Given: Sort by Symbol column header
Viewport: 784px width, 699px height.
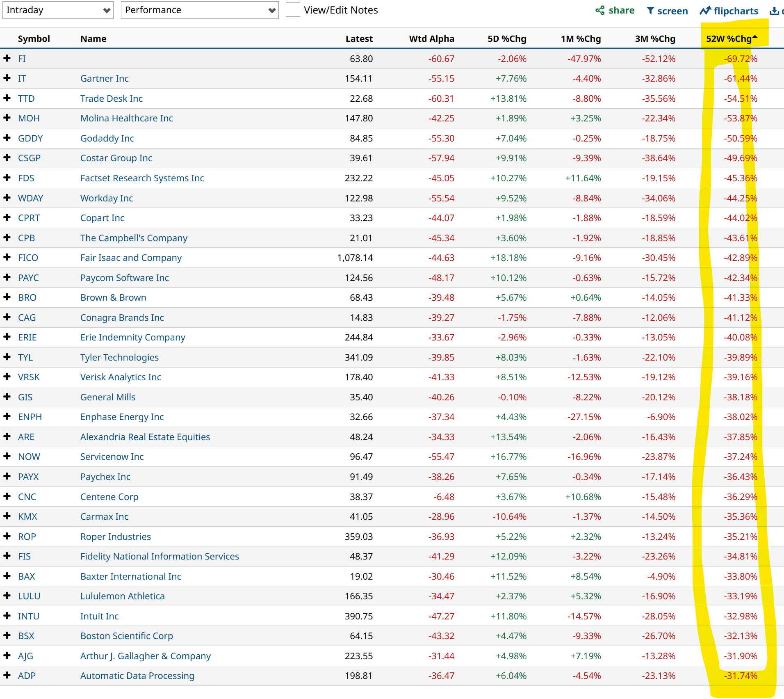Looking at the screenshot, I should (x=34, y=39).
